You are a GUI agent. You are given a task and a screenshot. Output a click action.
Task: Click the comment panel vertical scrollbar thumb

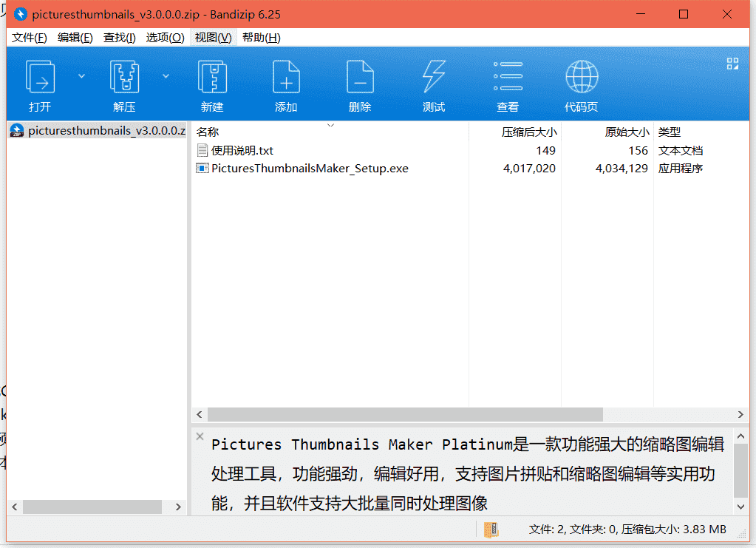click(x=740, y=470)
